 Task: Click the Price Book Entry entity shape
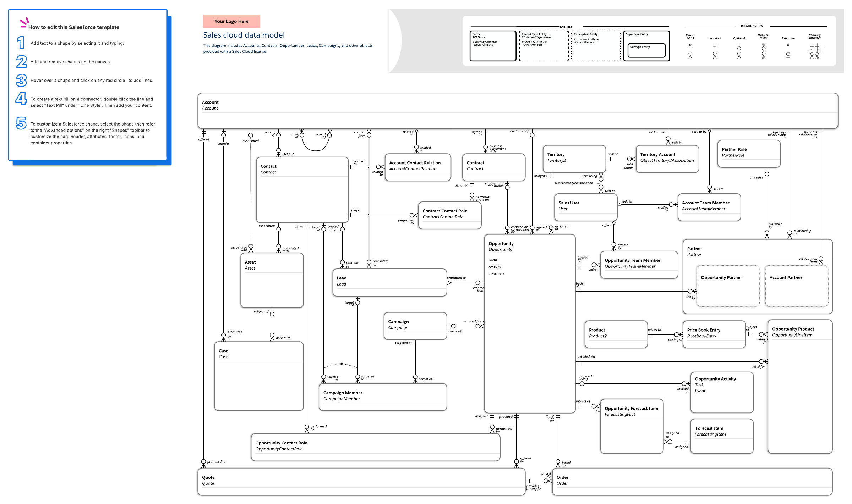click(714, 334)
